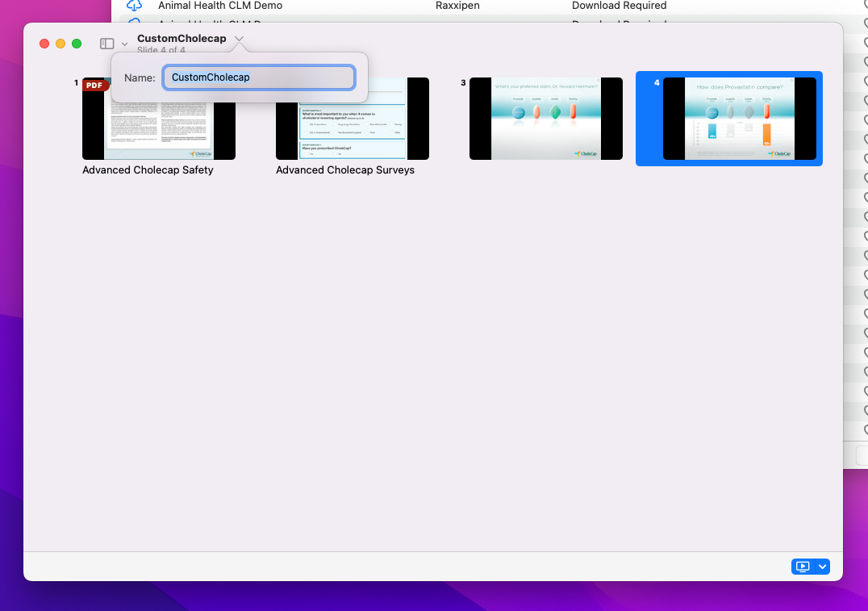This screenshot has height=611, width=868.
Task: Open the view options chevron beside sidebar icon
Action: [124, 44]
